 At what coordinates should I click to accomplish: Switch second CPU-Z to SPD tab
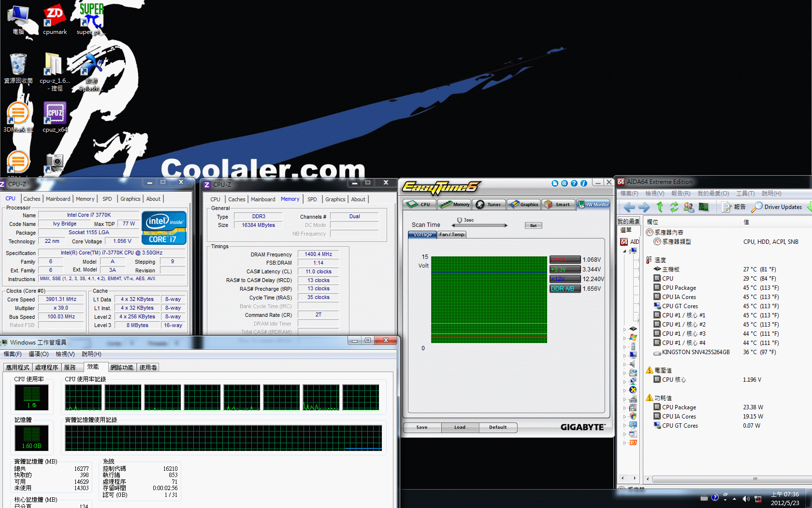pyautogui.click(x=312, y=199)
